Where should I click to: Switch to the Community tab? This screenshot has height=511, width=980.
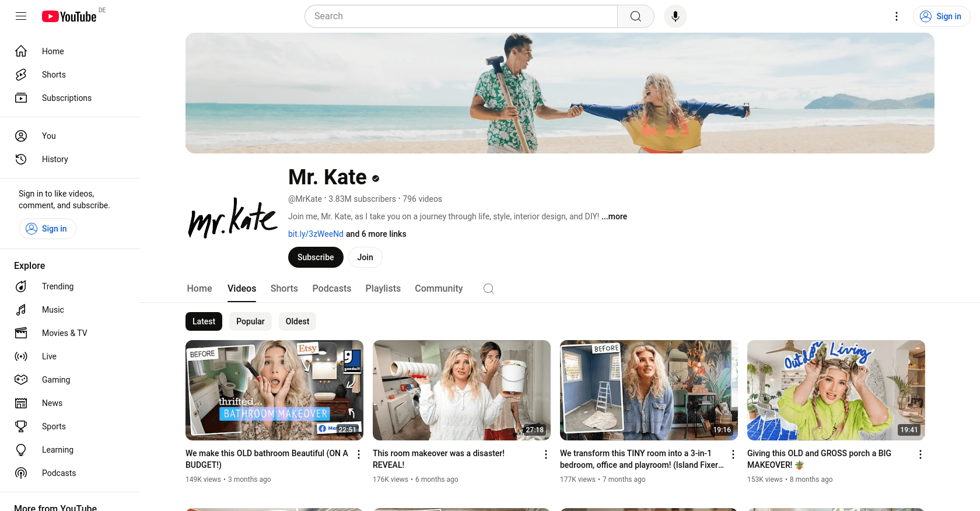point(439,289)
